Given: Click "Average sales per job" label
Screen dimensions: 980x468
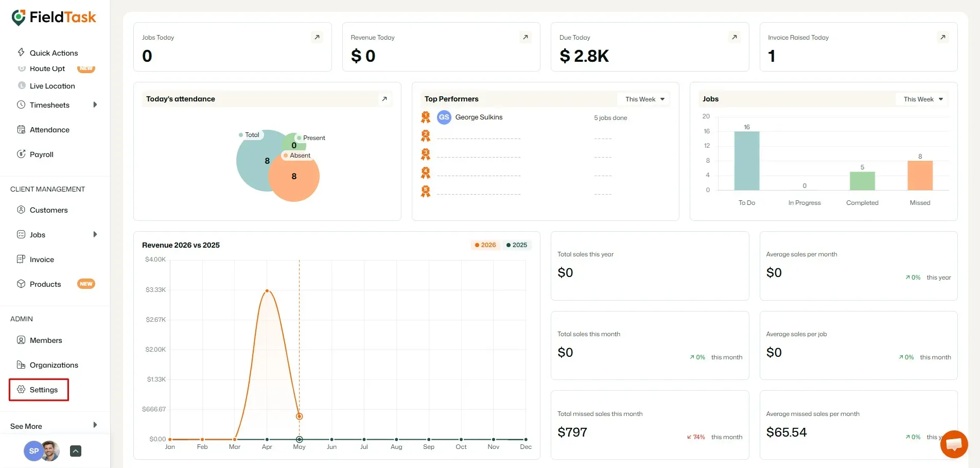Looking at the screenshot, I should tap(796, 334).
